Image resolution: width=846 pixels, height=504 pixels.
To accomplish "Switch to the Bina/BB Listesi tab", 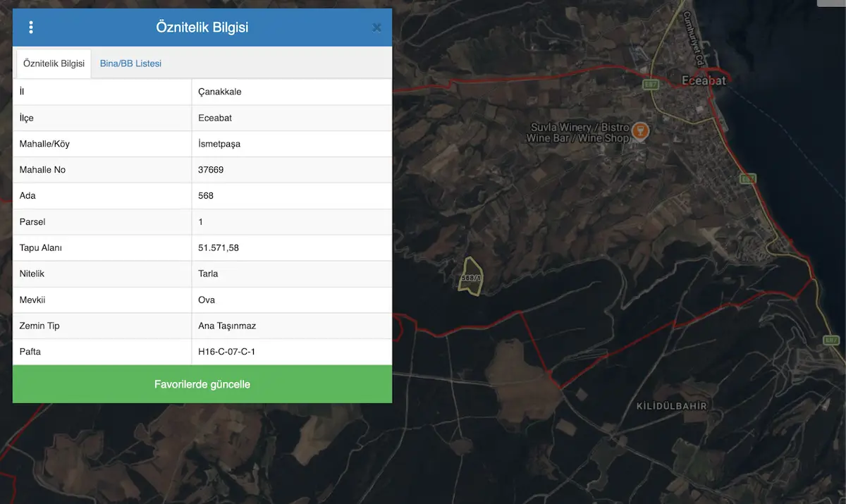I will point(130,63).
